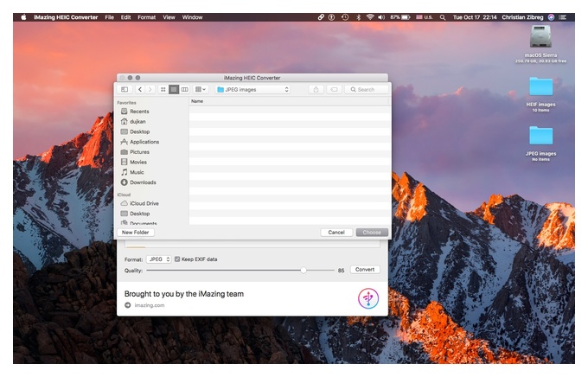
Task: Go forward with the right chevron button
Action: pos(150,89)
